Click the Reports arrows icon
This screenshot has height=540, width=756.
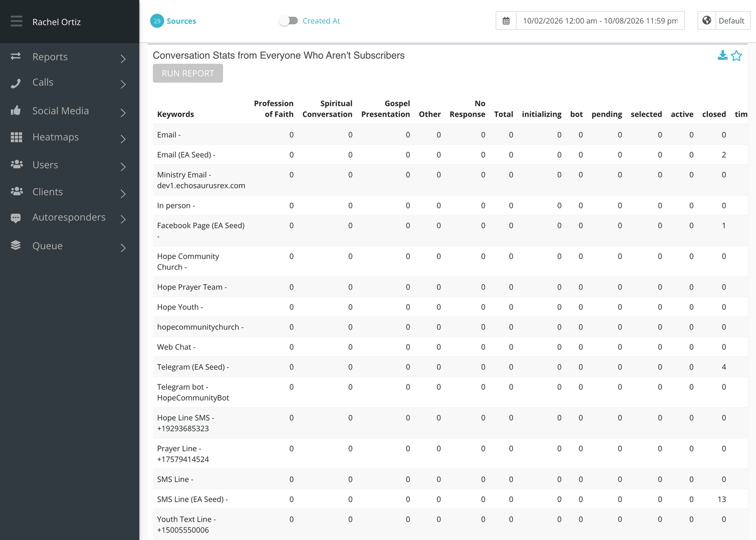pyautogui.click(x=16, y=56)
